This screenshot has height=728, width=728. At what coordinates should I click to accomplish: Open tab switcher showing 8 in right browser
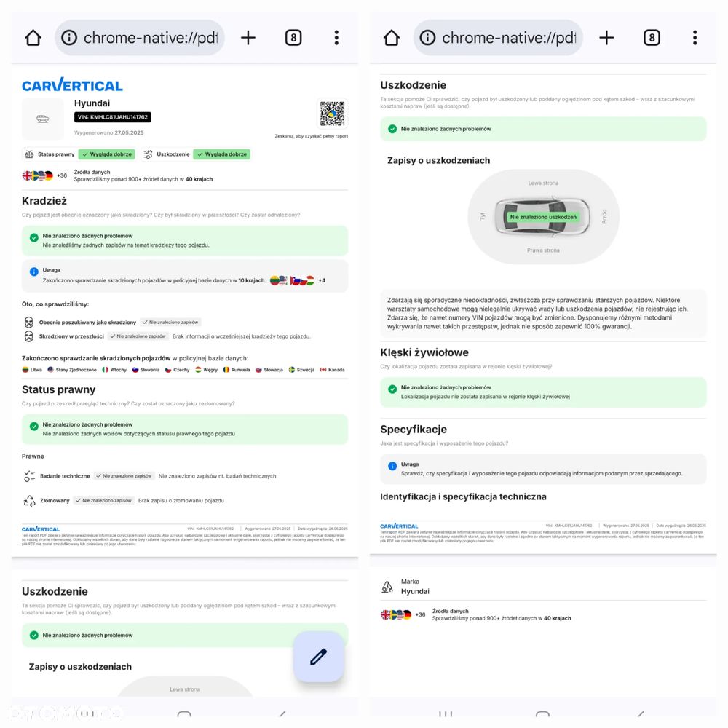[652, 38]
